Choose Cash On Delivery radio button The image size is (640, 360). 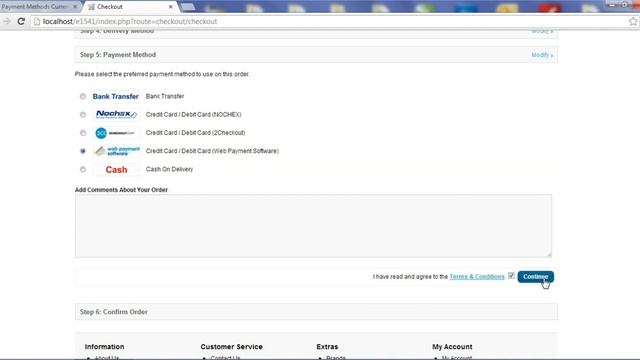pyautogui.click(x=83, y=169)
